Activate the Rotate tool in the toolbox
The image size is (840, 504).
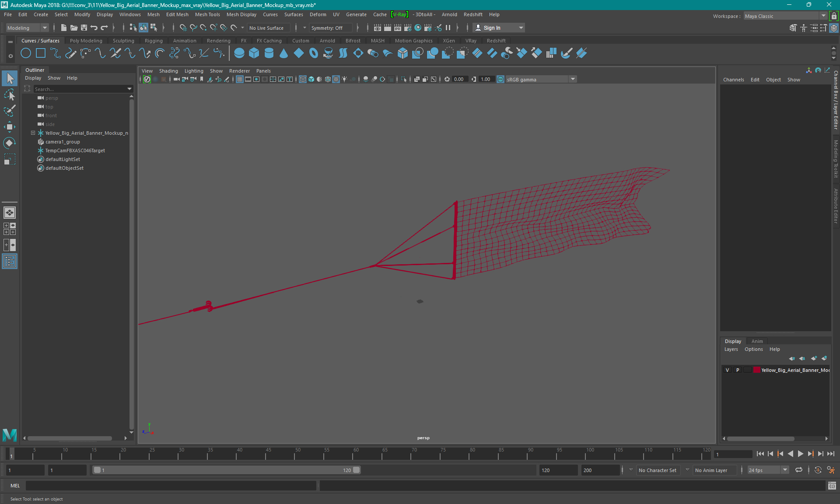point(10,143)
